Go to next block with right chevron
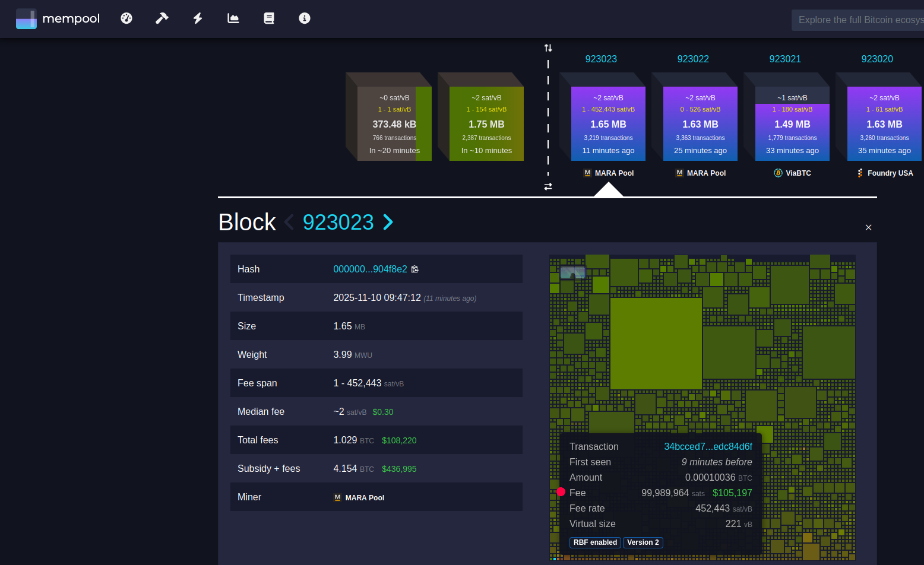 [388, 223]
